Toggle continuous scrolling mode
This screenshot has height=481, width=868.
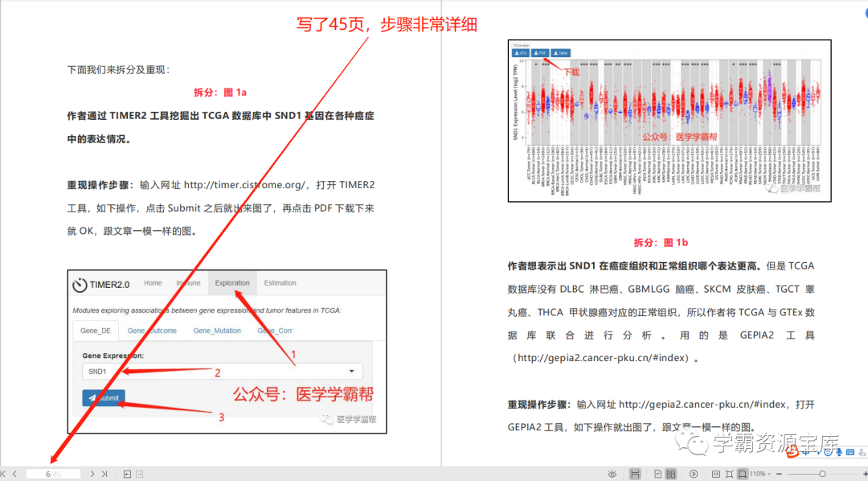pyautogui.click(x=635, y=474)
